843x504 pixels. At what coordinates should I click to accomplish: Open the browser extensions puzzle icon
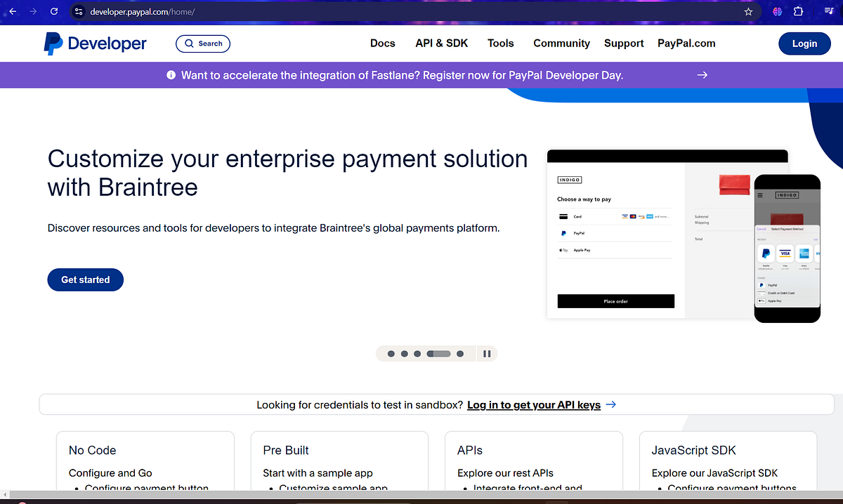797,11
